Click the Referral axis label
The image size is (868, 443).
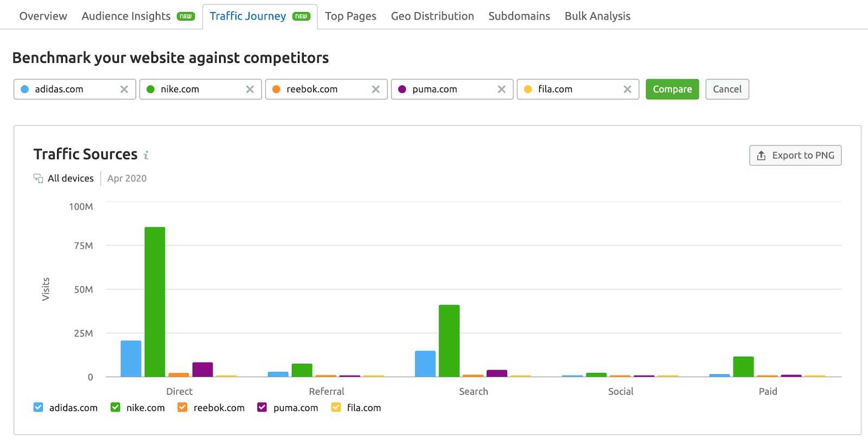(327, 391)
